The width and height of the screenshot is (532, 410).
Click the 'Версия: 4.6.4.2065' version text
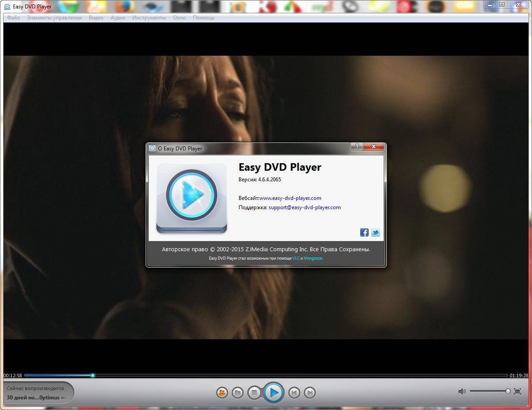[260, 180]
